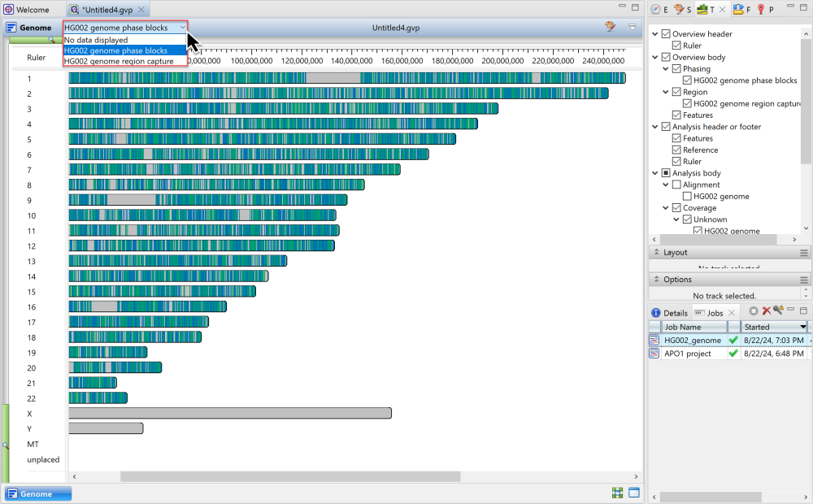Sort by the Job Name column header
This screenshot has width=813, height=504.
(693, 327)
